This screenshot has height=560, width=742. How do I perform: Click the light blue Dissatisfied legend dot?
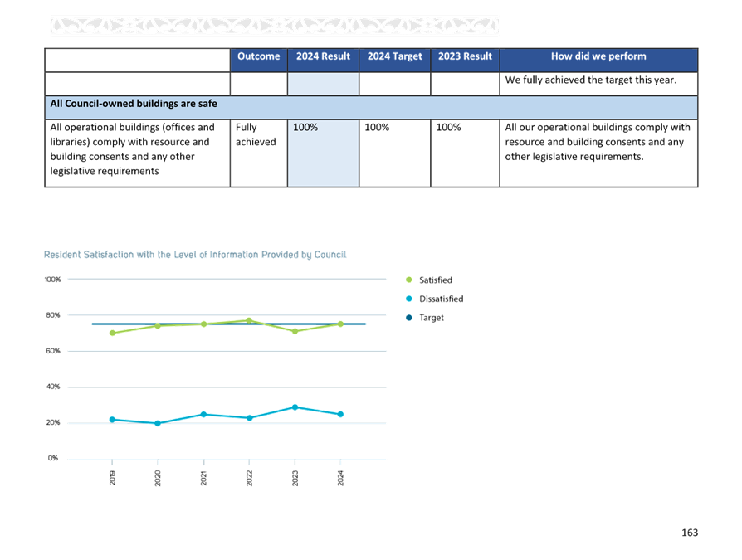click(409, 299)
